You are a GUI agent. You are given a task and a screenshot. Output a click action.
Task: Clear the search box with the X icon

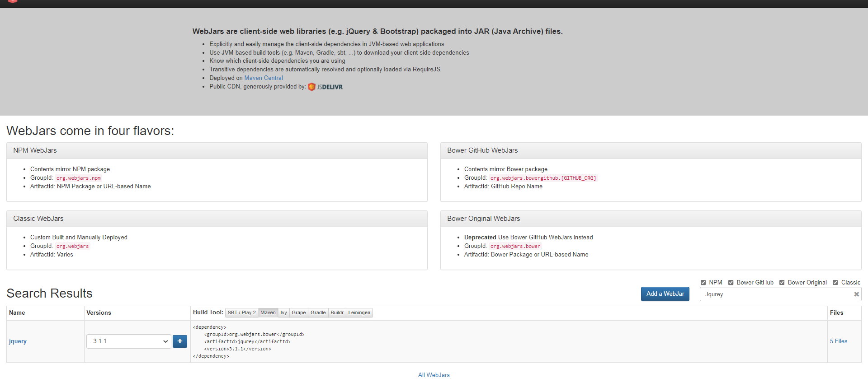coord(856,294)
